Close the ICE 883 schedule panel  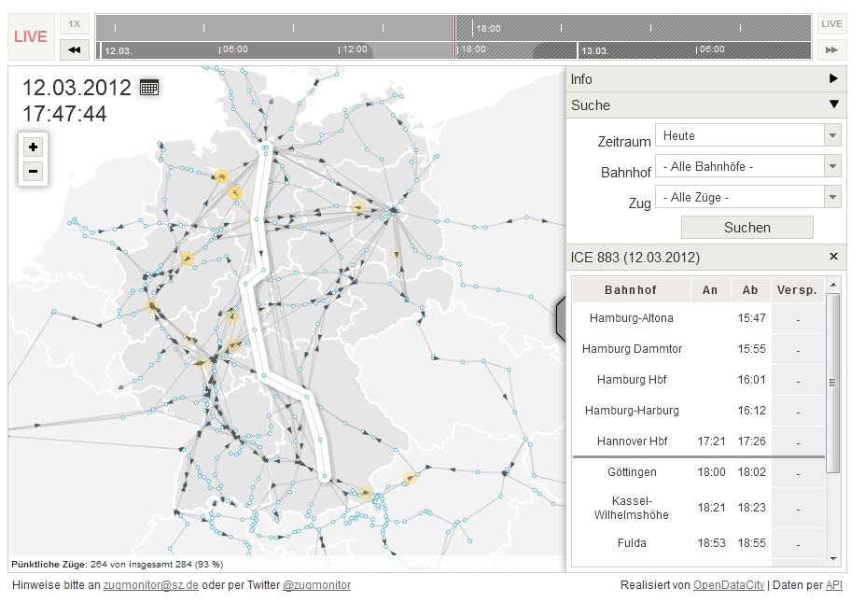833,257
